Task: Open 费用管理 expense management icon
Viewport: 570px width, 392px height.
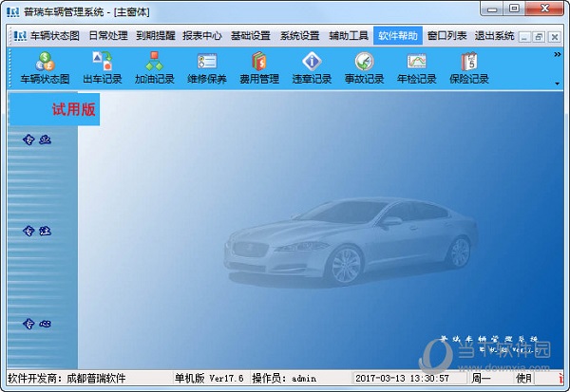Action: click(258, 69)
